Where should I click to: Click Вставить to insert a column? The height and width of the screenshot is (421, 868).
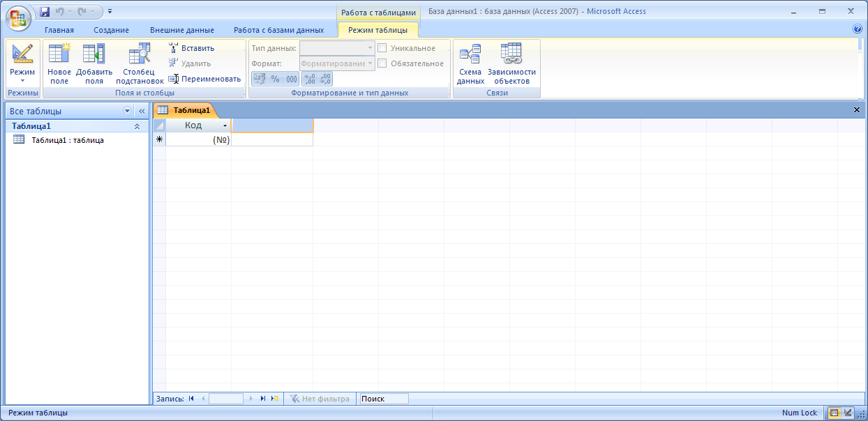(192, 48)
